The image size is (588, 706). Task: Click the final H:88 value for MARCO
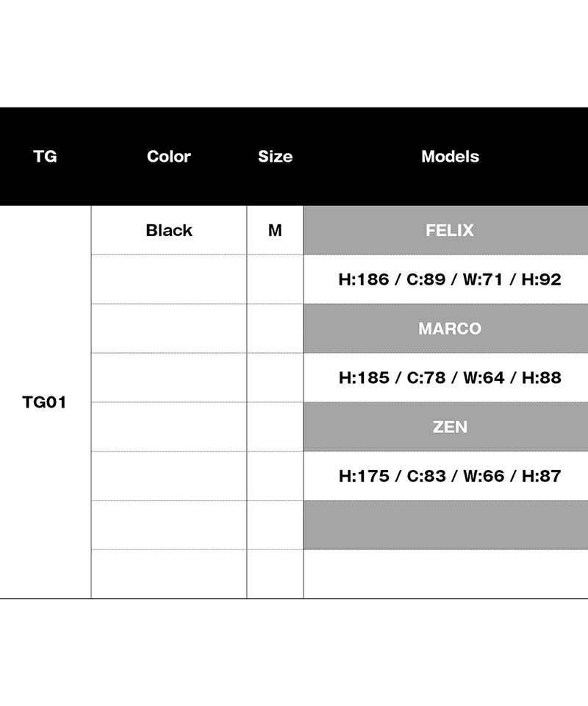coord(542,378)
